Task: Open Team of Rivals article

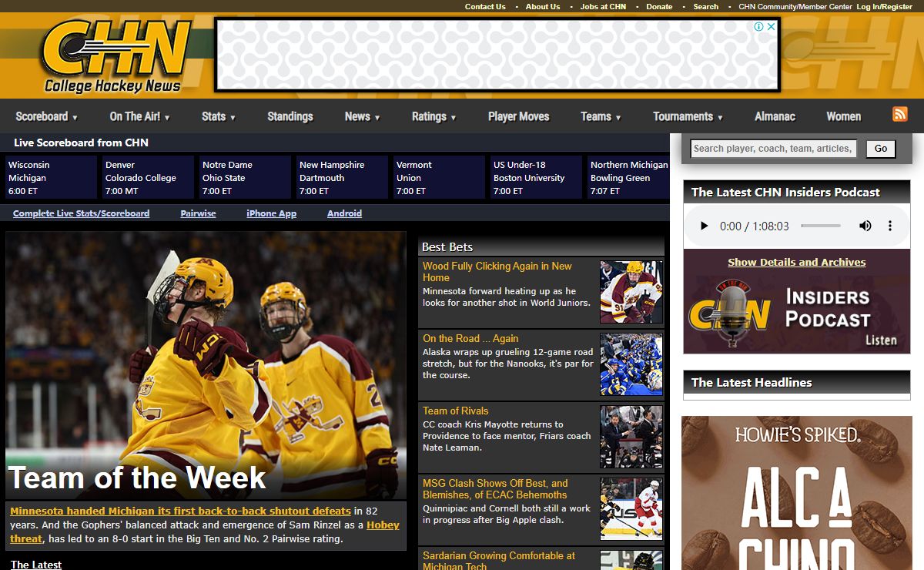Action: (455, 411)
